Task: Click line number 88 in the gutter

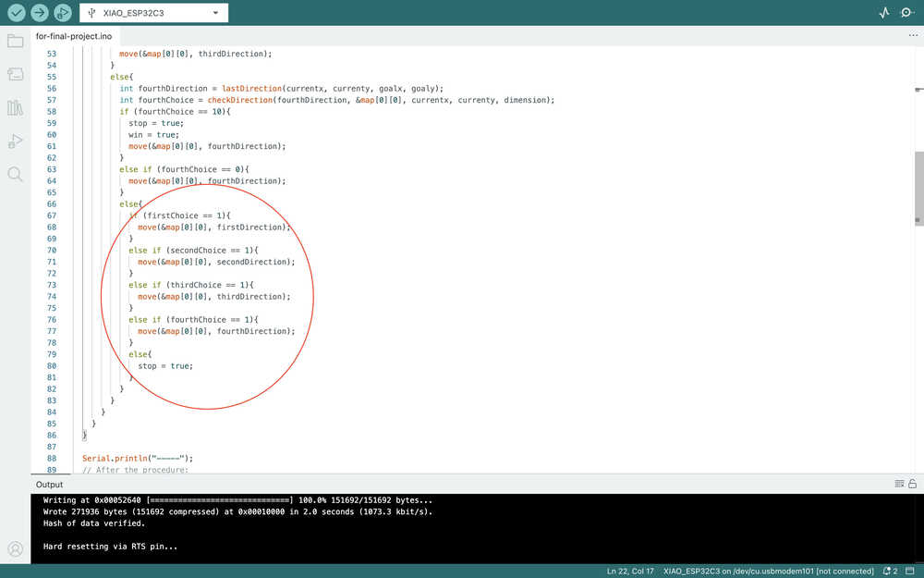Action: point(52,459)
